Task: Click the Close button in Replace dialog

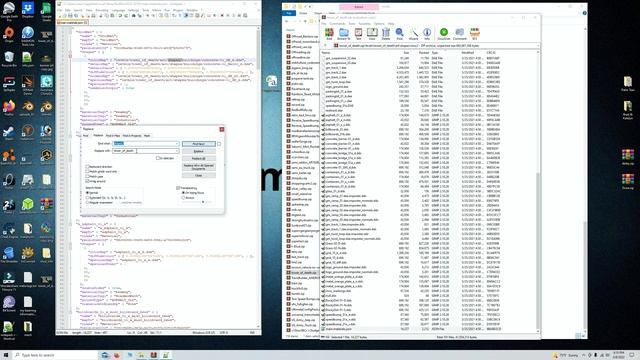Action: [x=199, y=176]
